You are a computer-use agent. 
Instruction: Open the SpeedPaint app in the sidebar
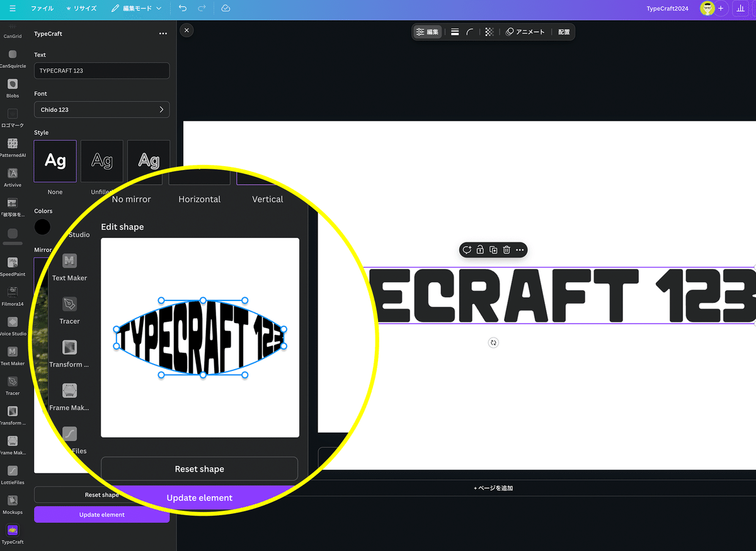tap(13, 263)
